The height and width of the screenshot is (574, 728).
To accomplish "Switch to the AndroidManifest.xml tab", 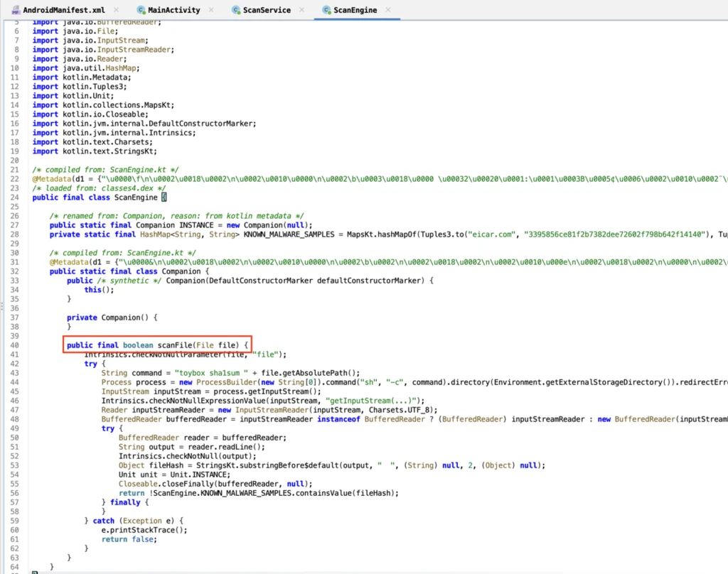I will pos(64,11).
